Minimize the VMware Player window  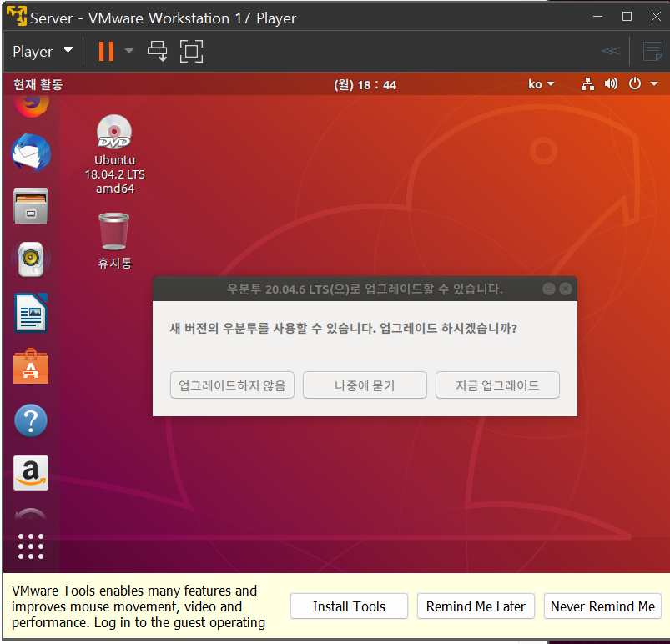[597, 17]
